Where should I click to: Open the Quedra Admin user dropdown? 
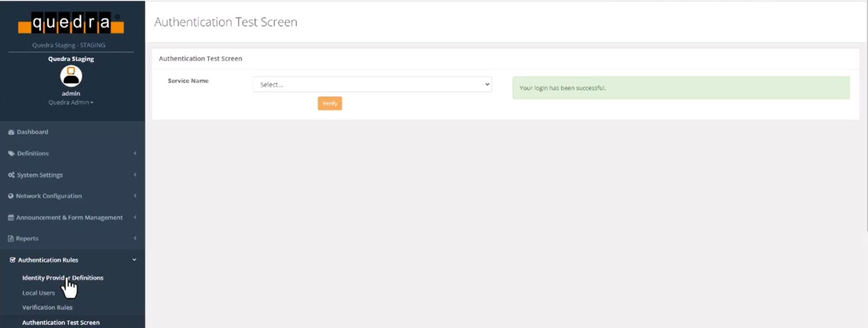pos(71,102)
